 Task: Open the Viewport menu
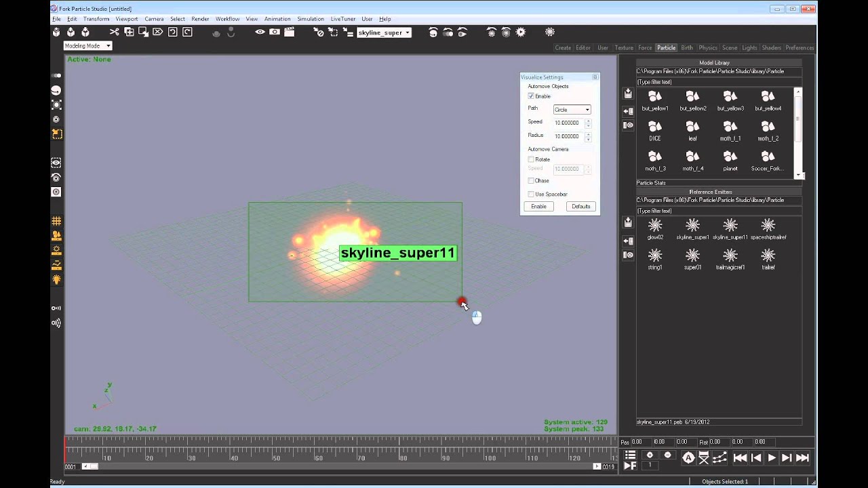coord(127,19)
